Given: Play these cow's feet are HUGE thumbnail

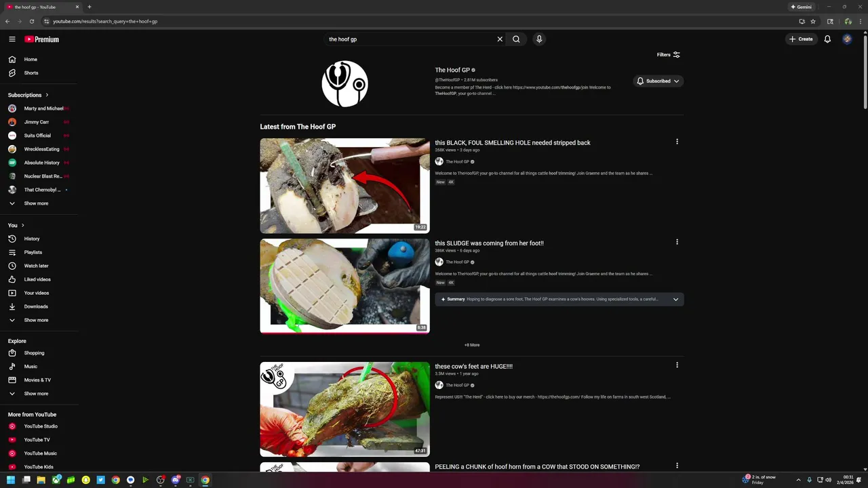Looking at the screenshot, I should click(344, 409).
